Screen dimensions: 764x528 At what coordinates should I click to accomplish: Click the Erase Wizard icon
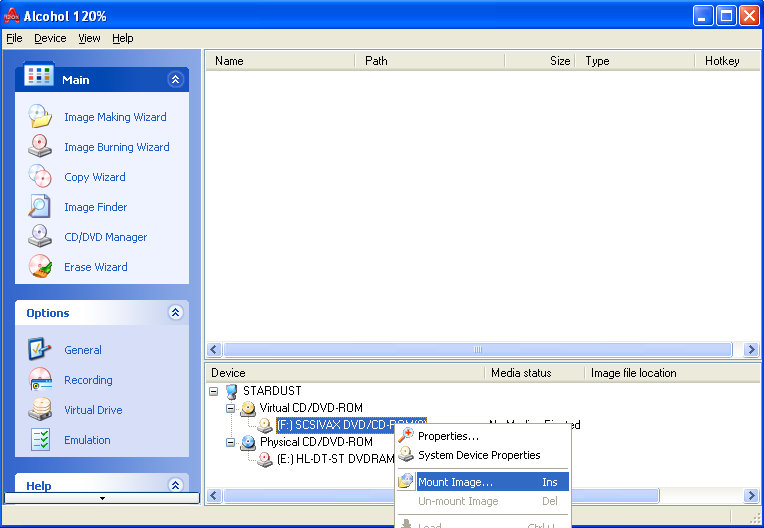point(40,266)
